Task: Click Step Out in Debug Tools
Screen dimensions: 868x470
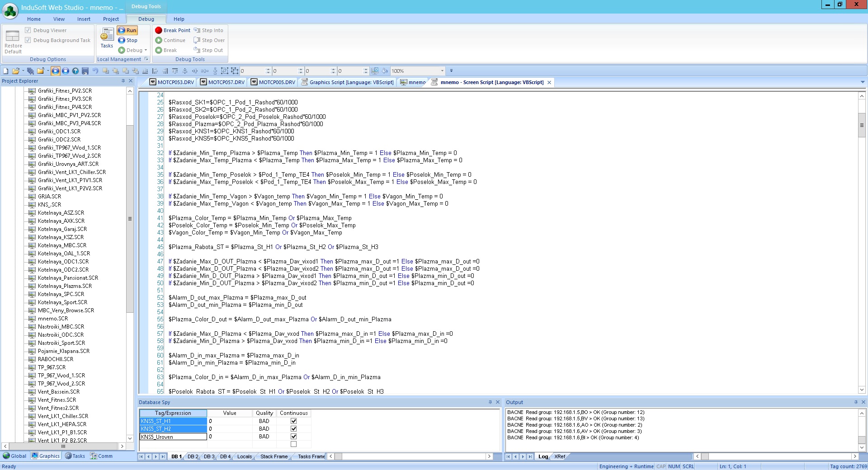Action: click(208, 50)
